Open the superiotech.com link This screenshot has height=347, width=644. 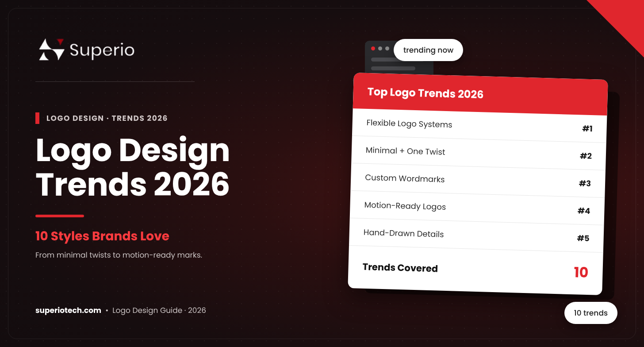[68, 310]
